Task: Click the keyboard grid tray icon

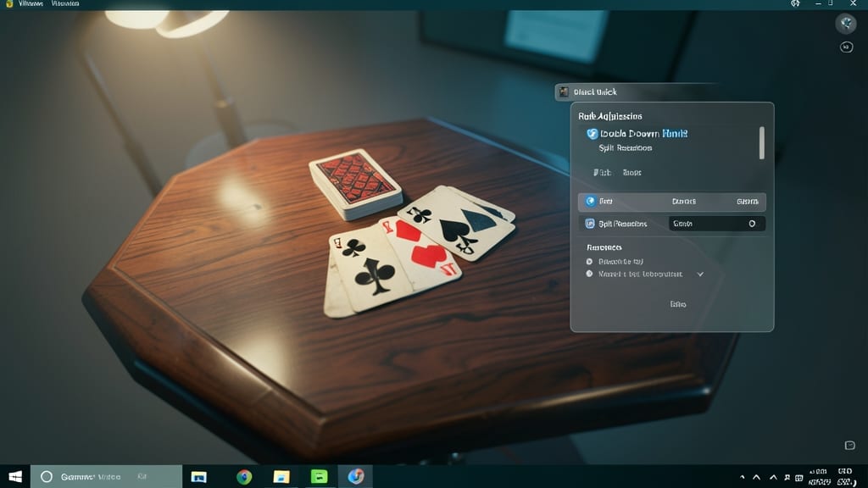Action: coord(798,478)
